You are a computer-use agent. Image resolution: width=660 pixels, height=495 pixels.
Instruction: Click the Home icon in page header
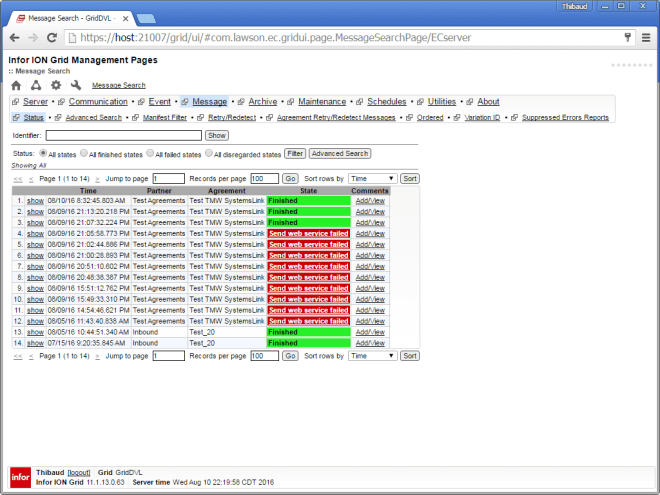pos(16,85)
